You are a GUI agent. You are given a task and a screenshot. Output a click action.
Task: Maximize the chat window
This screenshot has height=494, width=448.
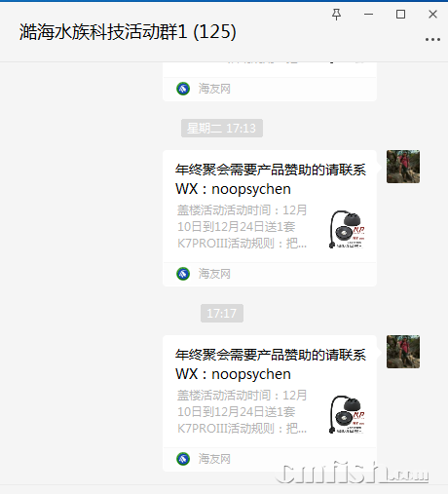[x=400, y=15]
